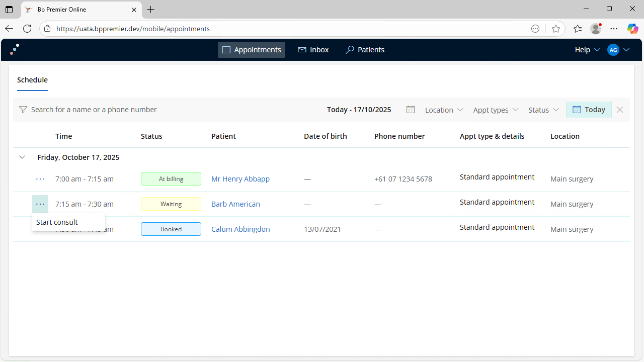Expand the Help menu
644x362 pixels.
[587, 50]
